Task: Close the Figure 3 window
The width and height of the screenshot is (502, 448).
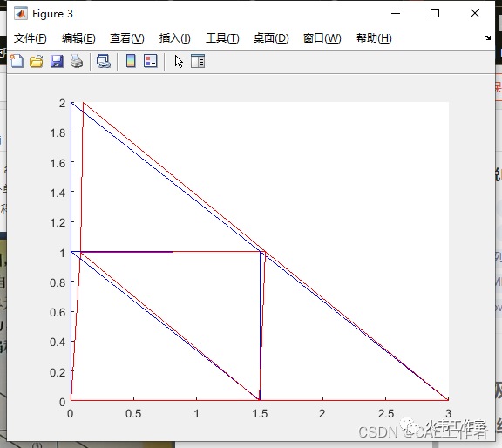Action: point(475,13)
